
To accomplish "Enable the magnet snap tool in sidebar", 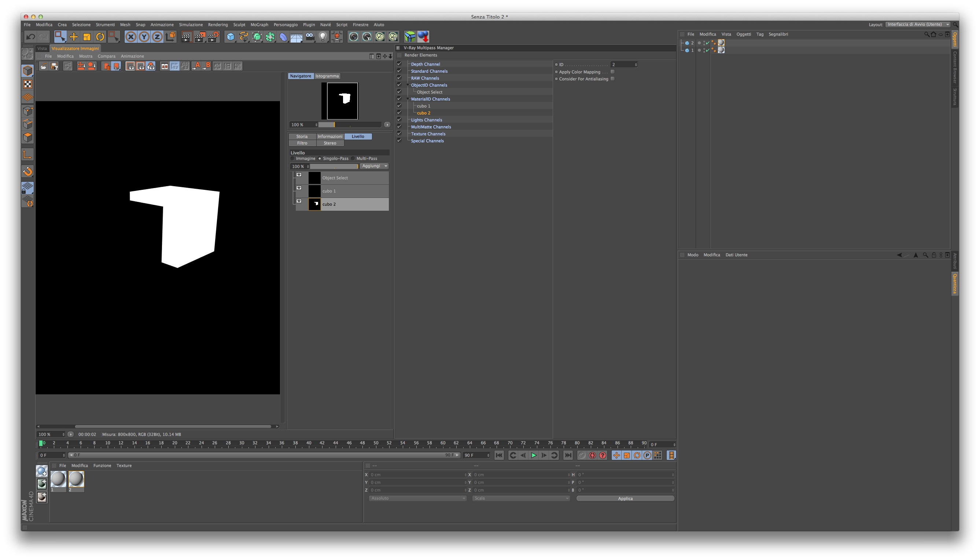I will [28, 171].
